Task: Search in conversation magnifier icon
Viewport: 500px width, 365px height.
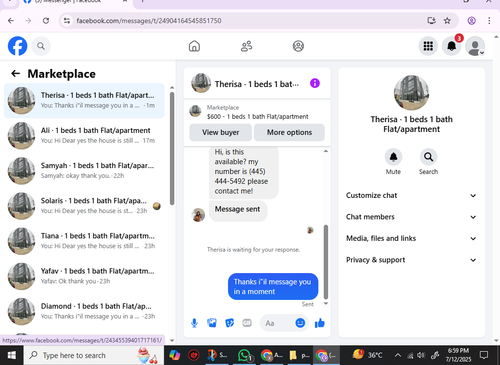Action: [428, 157]
